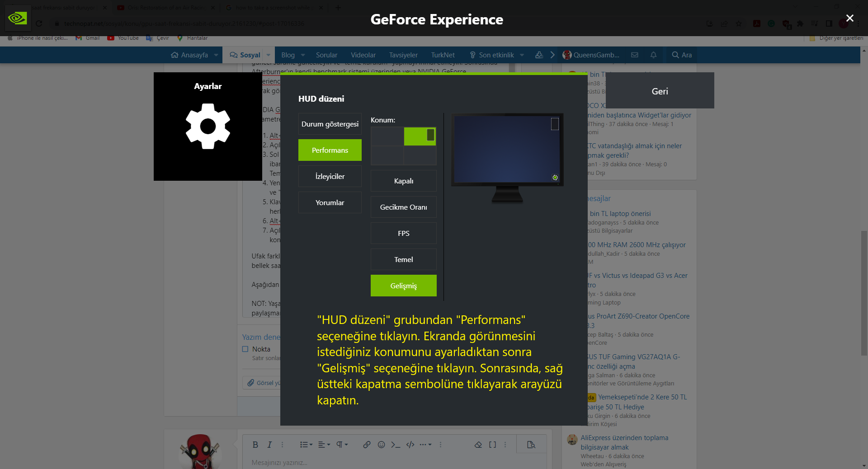The width and height of the screenshot is (868, 469).
Task: Open Anasayfa in the forum navigation
Action: pyautogui.click(x=190, y=55)
